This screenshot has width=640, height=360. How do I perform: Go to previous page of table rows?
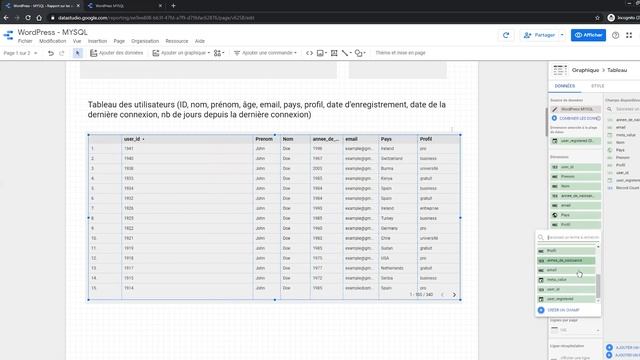[x=442, y=295]
